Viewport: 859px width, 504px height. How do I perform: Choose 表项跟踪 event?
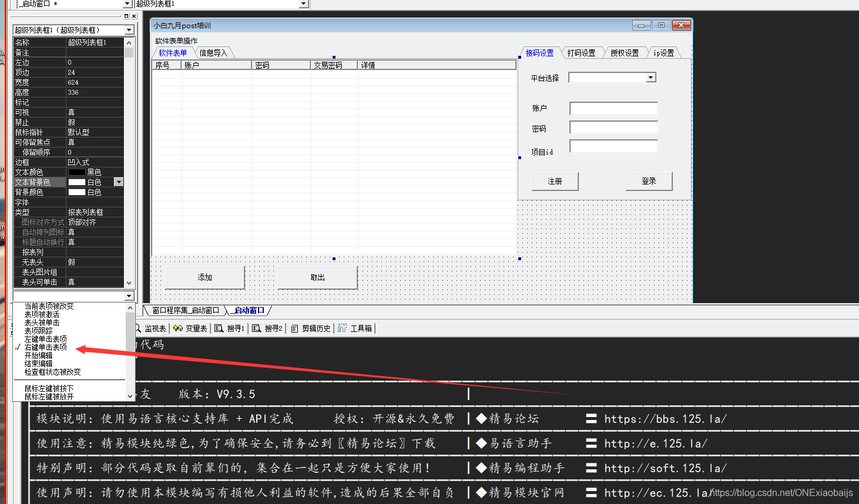(x=38, y=331)
